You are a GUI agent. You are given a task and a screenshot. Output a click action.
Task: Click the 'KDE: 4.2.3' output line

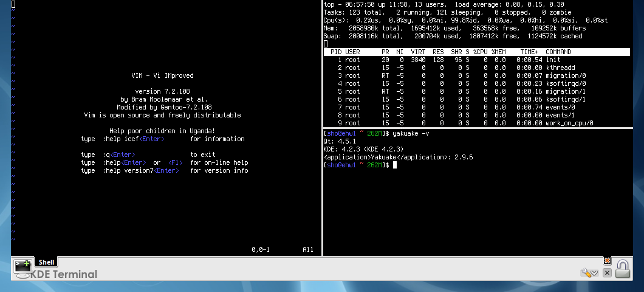(x=363, y=149)
